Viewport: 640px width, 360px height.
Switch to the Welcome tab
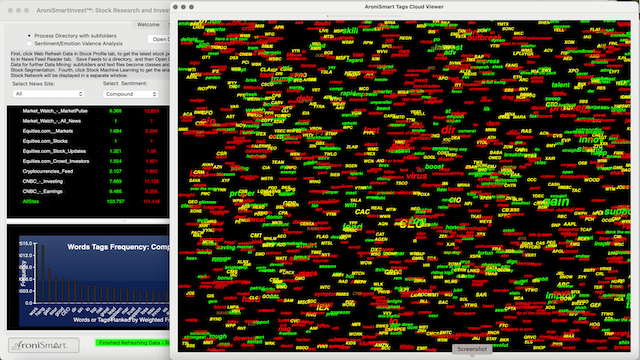click(x=148, y=24)
